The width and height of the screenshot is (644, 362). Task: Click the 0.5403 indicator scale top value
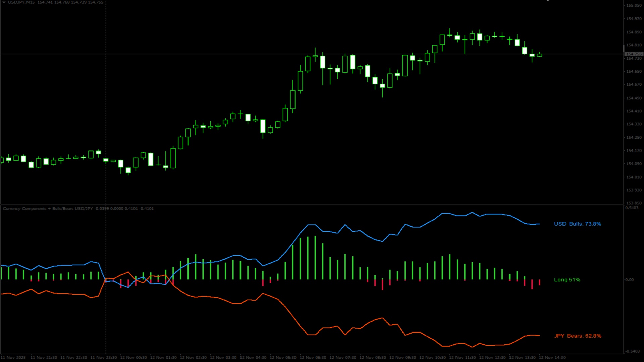click(x=632, y=208)
